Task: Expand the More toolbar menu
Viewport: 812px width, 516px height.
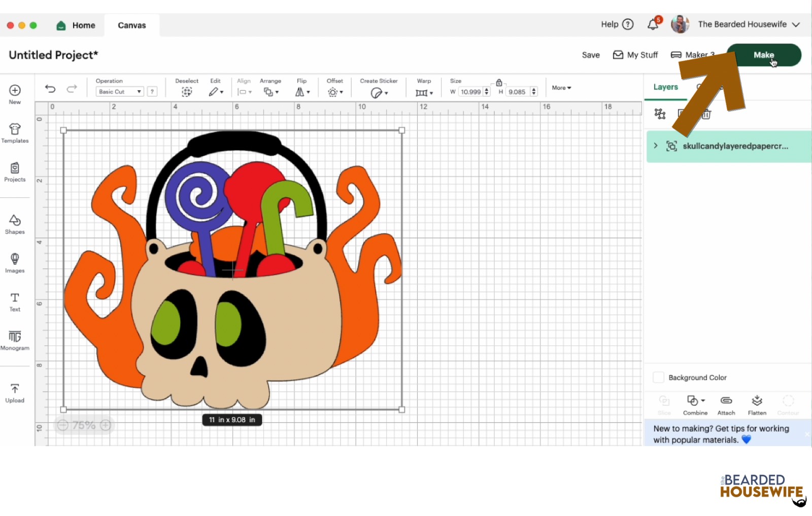Action: (561, 88)
